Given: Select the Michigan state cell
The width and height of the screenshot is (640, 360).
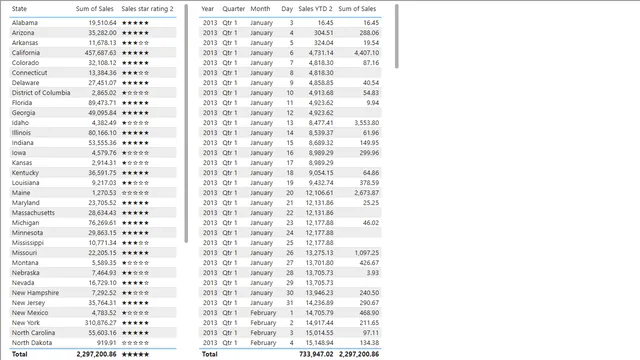Looking at the screenshot, I should pyautogui.click(x=25, y=223).
